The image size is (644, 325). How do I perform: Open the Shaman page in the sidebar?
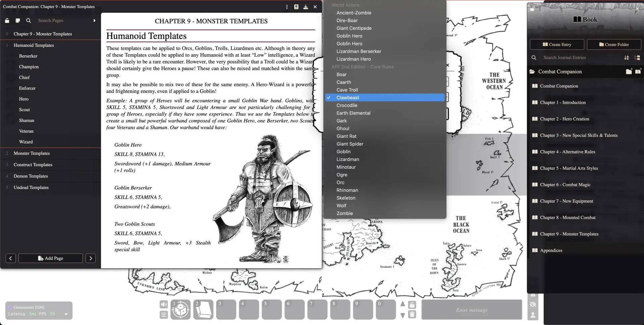pyautogui.click(x=26, y=120)
